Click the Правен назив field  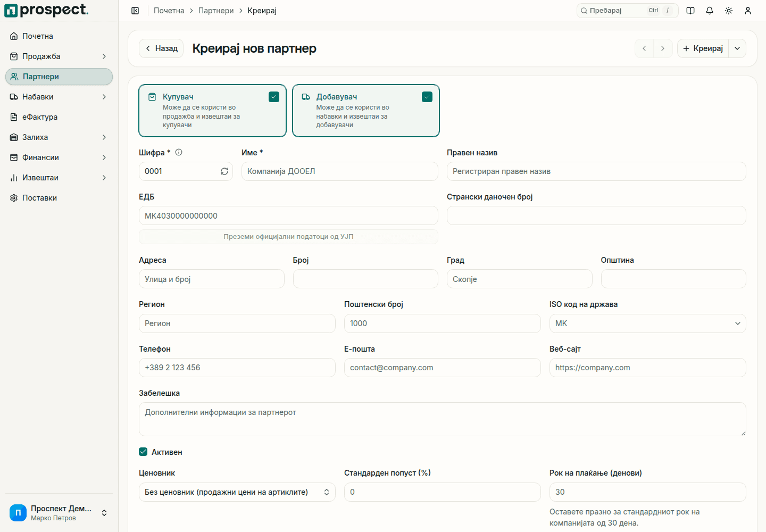tap(596, 171)
